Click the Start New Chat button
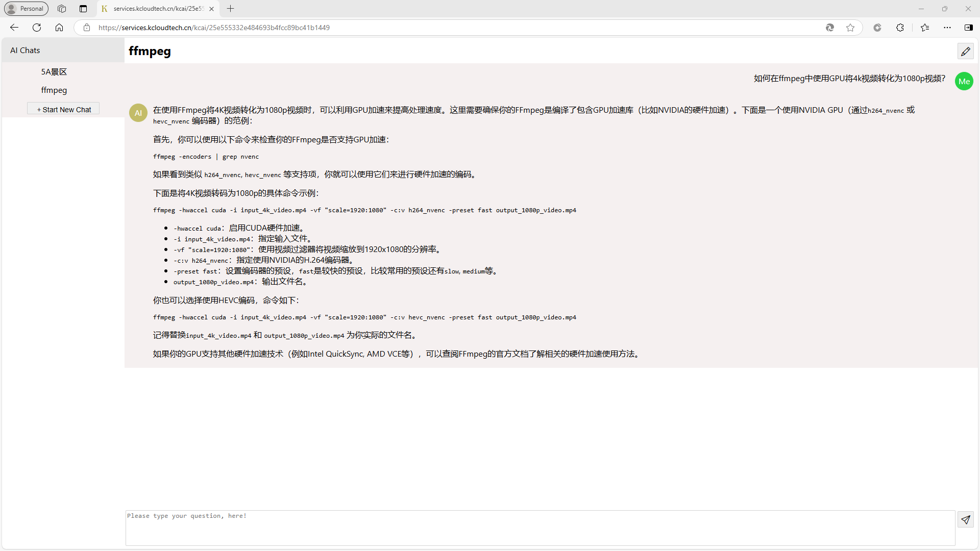The height and width of the screenshot is (551, 980). 63,109
